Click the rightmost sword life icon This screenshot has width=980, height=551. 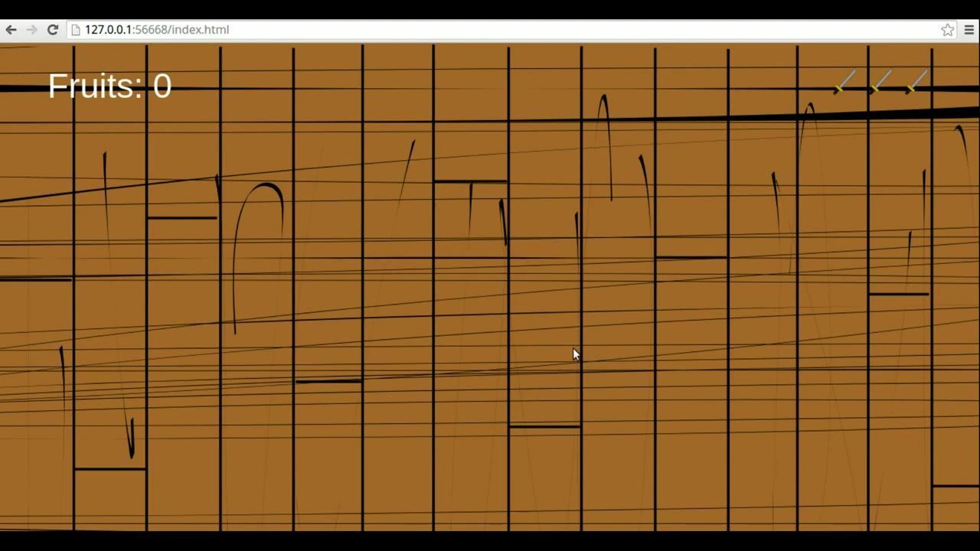[x=916, y=82]
